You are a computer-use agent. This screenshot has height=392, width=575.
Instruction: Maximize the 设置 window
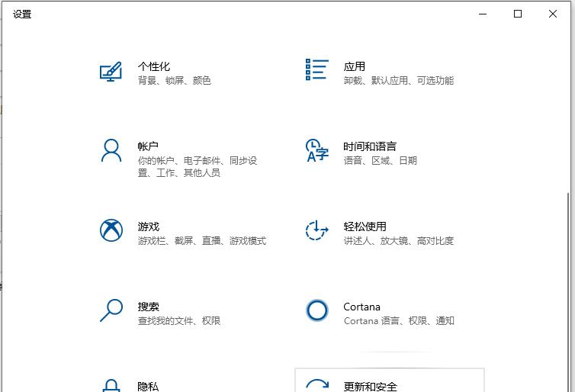[518, 14]
